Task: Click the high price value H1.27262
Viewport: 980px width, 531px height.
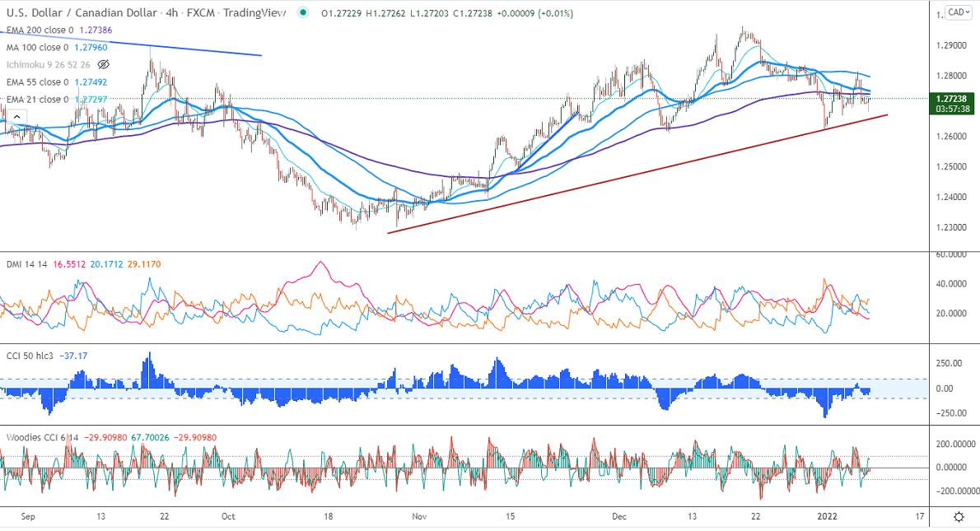Action: coord(385,13)
